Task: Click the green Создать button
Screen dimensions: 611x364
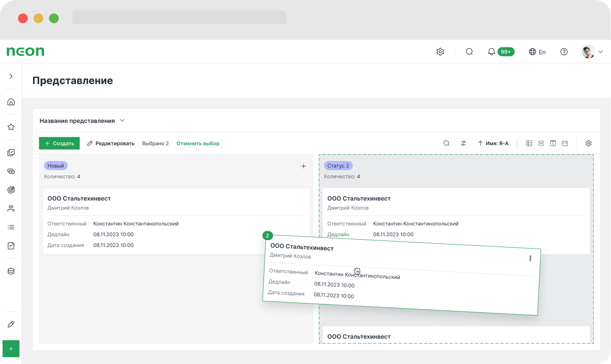Action: tap(59, 143)
